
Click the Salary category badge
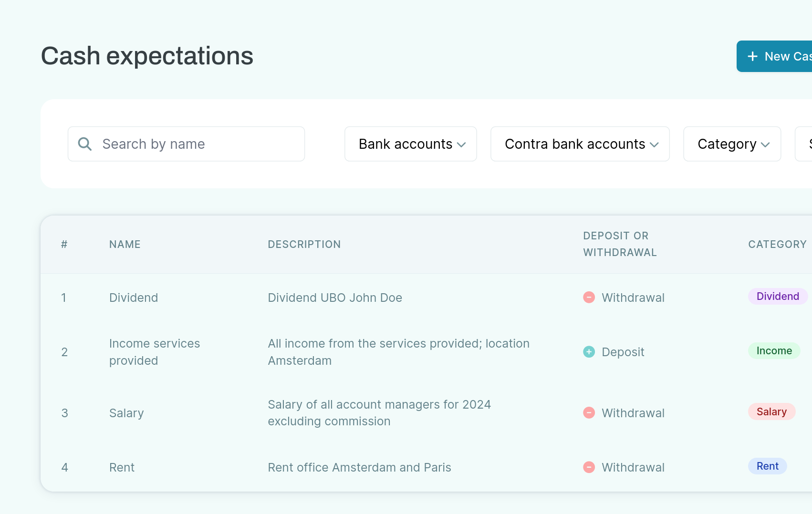771,411
